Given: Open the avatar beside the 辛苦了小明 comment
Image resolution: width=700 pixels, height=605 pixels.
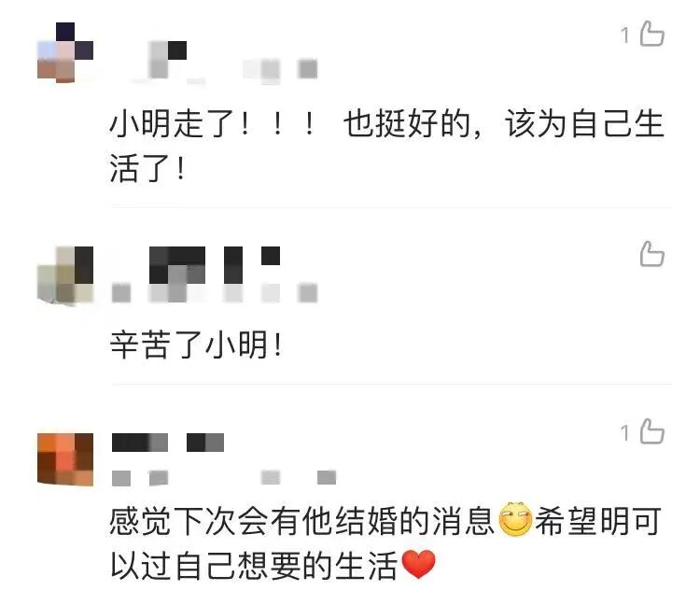Looking at the screenshot, I should 65,274.
